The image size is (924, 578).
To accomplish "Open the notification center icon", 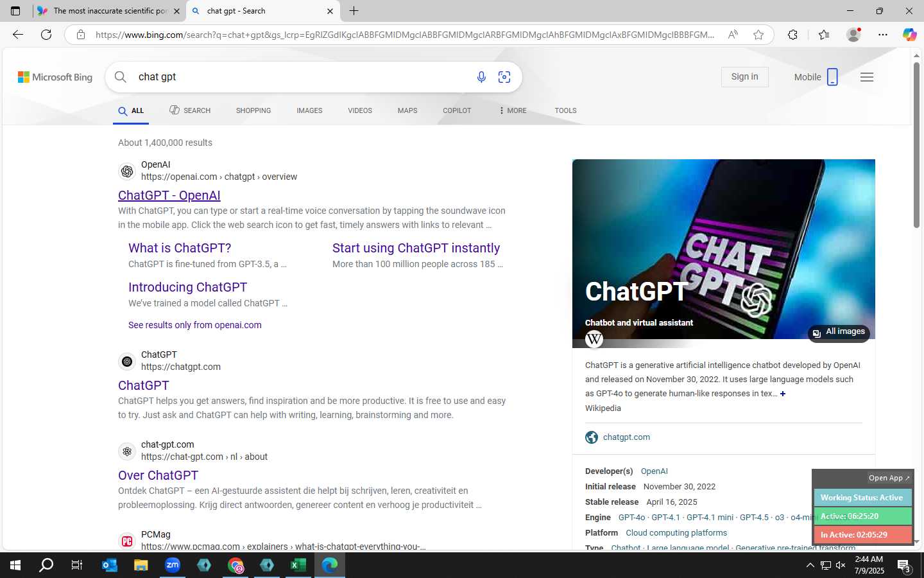I will pos(904,566).
